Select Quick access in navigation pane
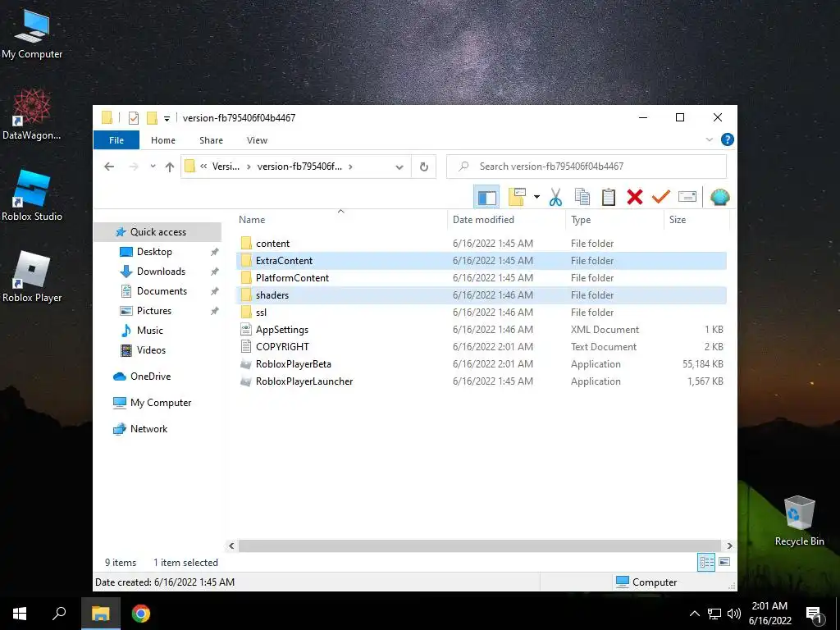This screenshot has height=630, width=840. (157, 232)
